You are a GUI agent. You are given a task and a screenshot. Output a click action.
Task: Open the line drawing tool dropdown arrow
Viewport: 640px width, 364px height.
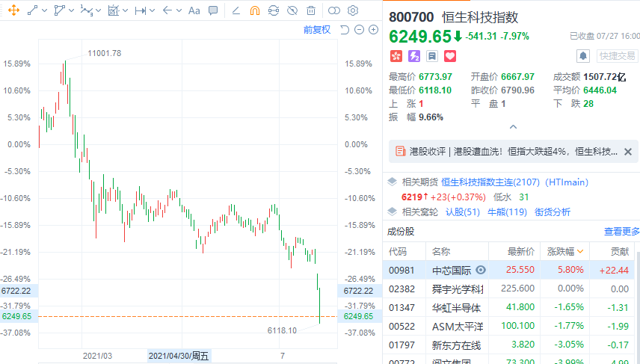tap(45, 10)
